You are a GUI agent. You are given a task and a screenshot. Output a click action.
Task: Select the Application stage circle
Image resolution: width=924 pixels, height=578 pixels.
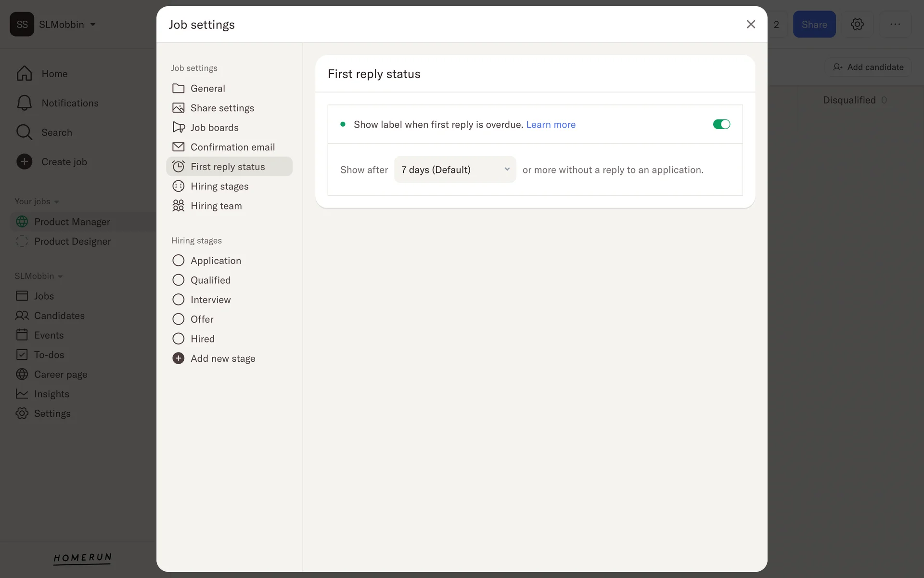pos(178,261)
